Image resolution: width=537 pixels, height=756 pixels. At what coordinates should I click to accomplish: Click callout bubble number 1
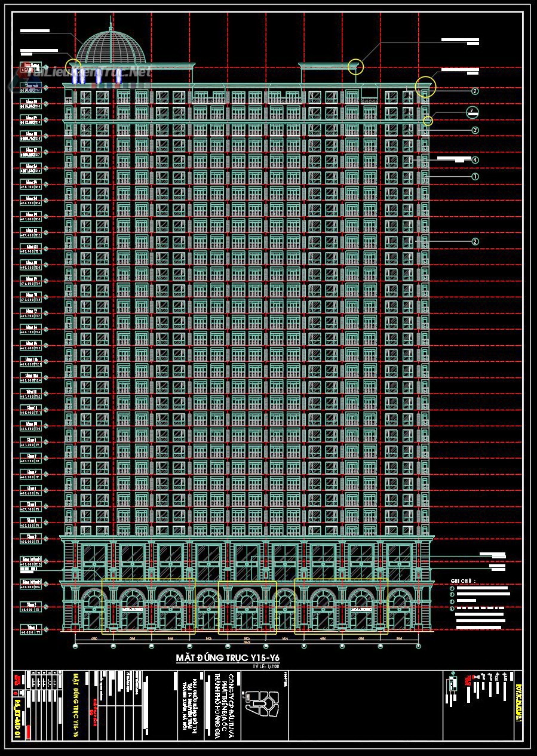pos(475,177)
